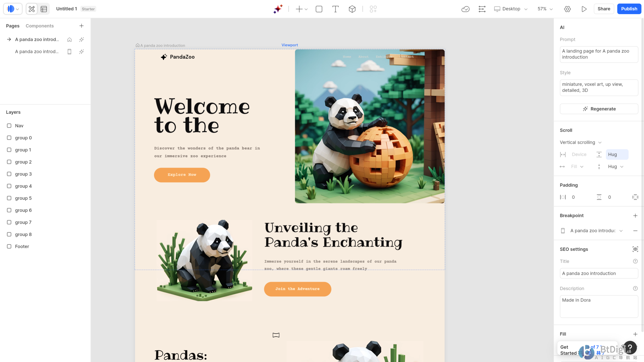Screen dimensions: 644x362
Task: Open the Dora logo main menu
Action: point(13,9)
